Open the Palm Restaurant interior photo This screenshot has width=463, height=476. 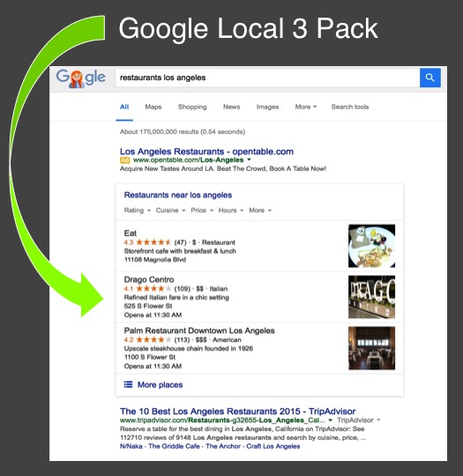(x=371, y=348)
